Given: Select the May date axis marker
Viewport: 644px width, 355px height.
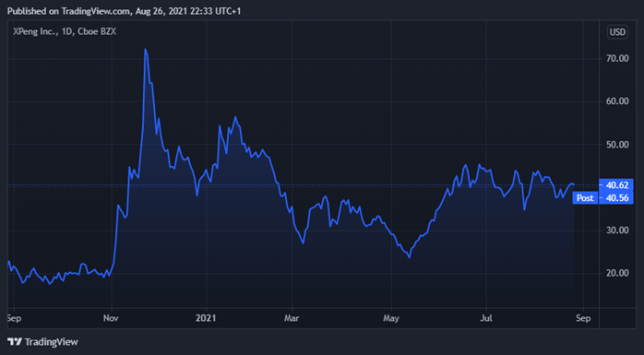Looking at the screenshot, I should click(391, 318).
